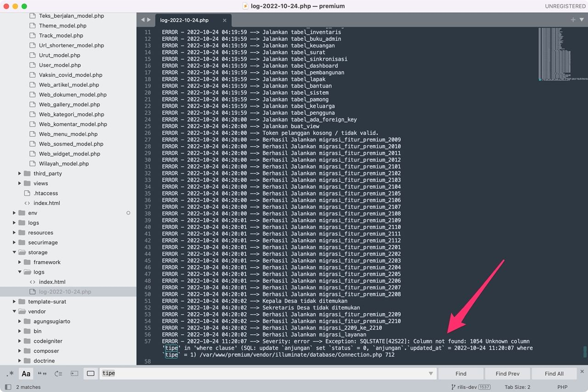This screenshot has height=392, width=588.
Task: Enable highlight matches toggle
Action: pos(90,374)
